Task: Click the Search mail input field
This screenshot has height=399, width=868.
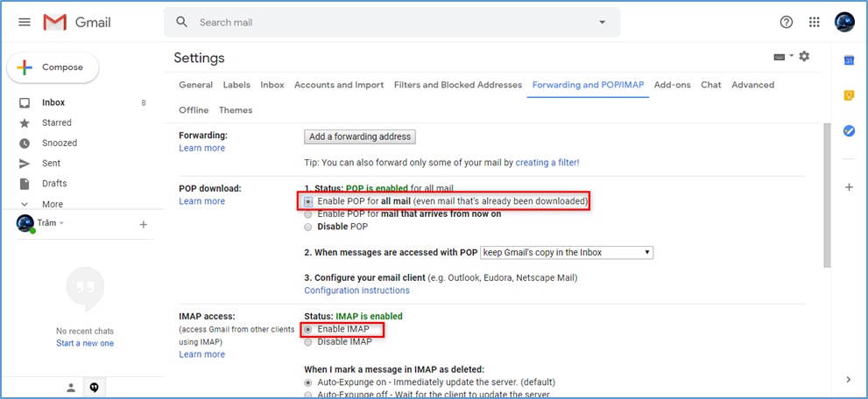Action: click(385, 22)
